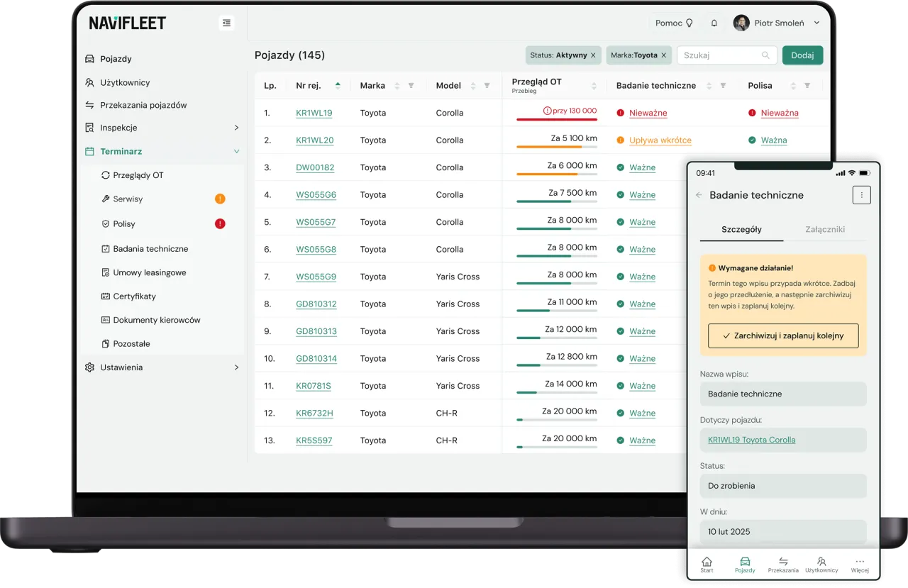This screenshot has height=588, width=908.
Task: Remove the Status: Aktywny filter chip
Action: coord(593,55)
